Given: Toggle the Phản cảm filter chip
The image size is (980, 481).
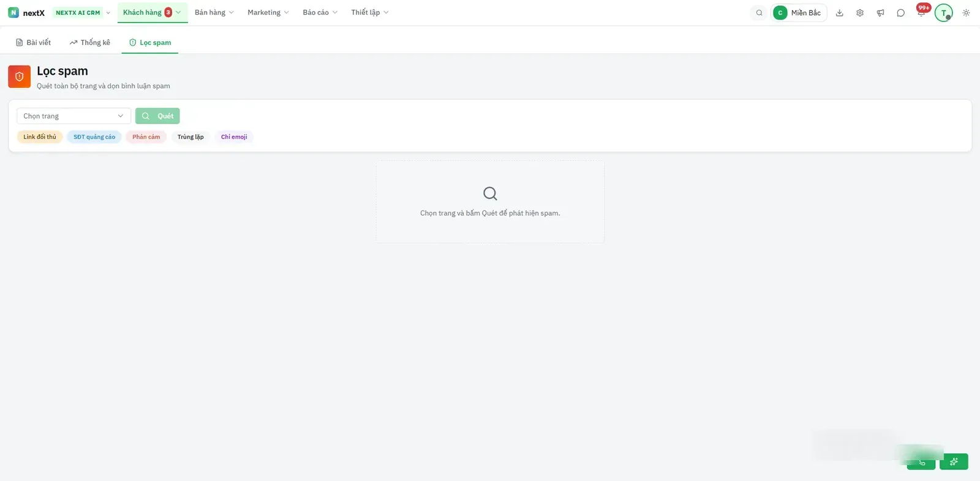Looking at the screenshot, I should [x=146, y=137].
